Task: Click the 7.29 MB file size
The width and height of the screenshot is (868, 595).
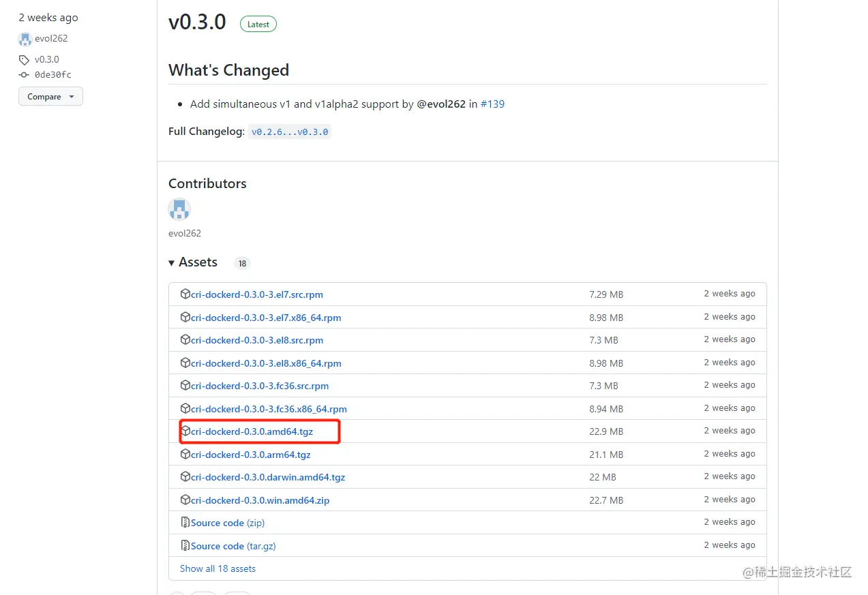Action: 606,294
